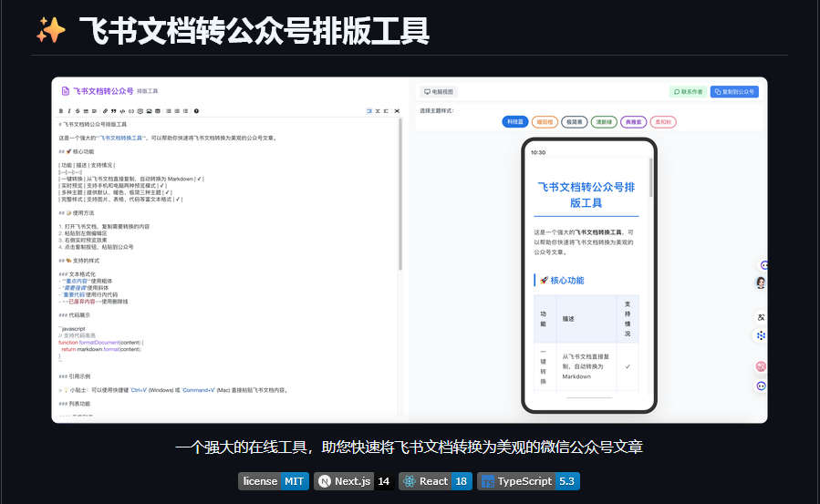The height and width of the screenshot is (504, 820).
Task: Click the 10:30 time in phone preview
Action: (x=538, y=152)
